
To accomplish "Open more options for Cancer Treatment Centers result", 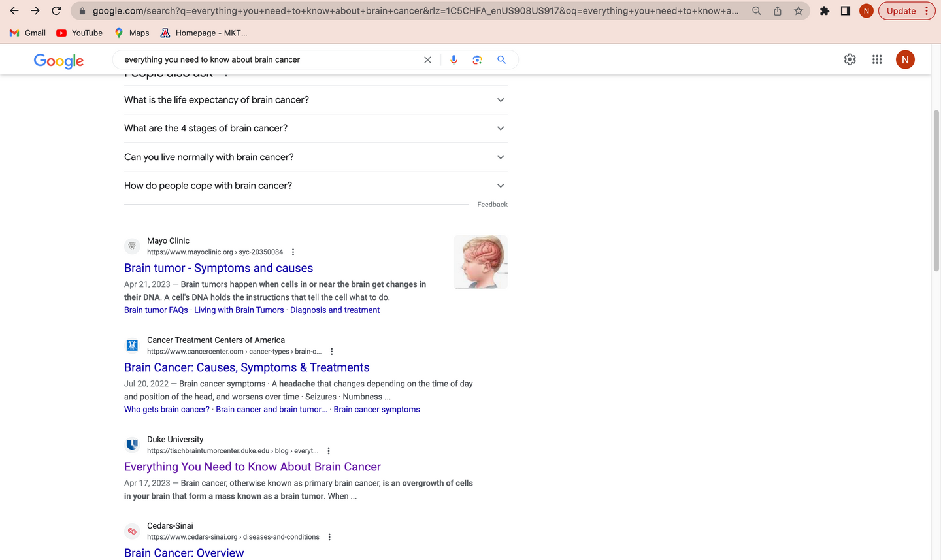I will (x=332, y=352).
